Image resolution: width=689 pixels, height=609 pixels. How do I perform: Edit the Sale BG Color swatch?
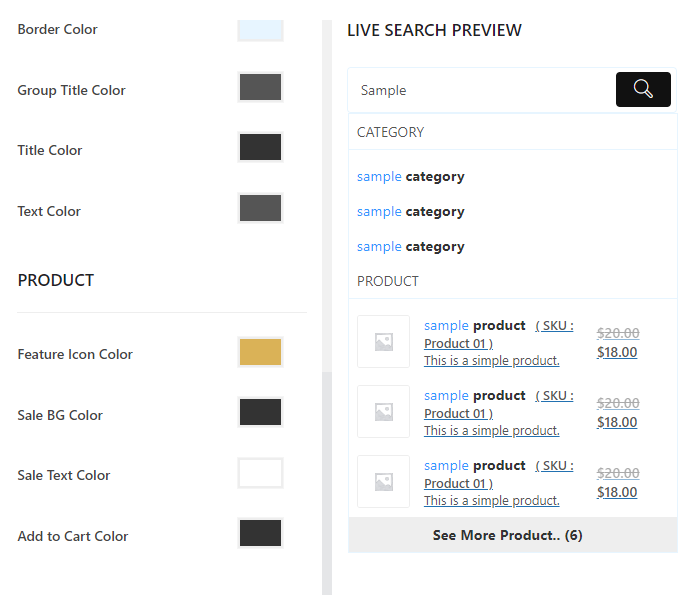click(x=260, y=412)
